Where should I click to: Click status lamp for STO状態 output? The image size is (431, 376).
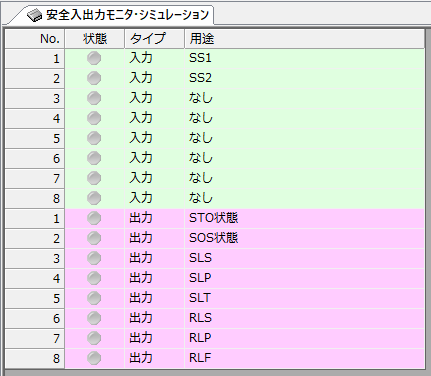pyautogui.click(x=94, y=218)
